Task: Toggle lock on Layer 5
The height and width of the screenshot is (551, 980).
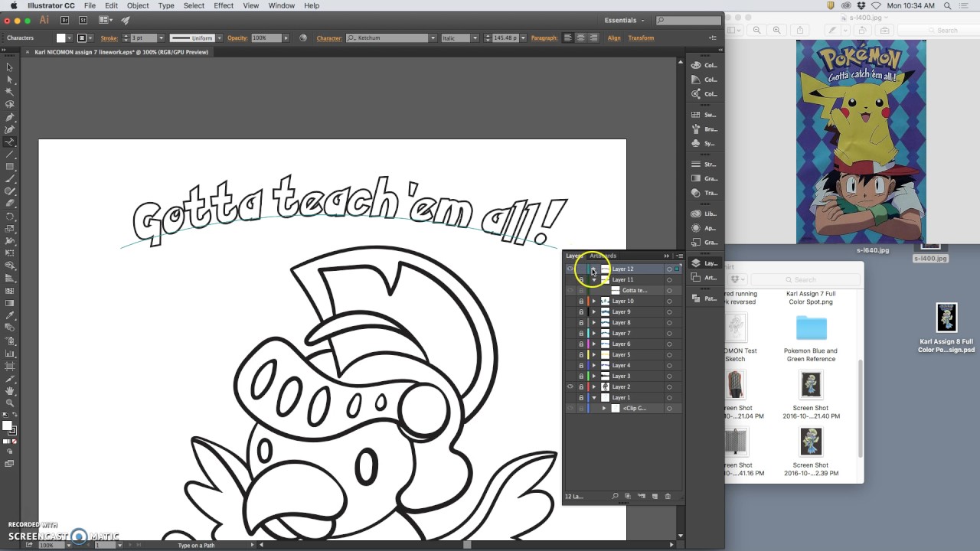Action: (580, 355)
